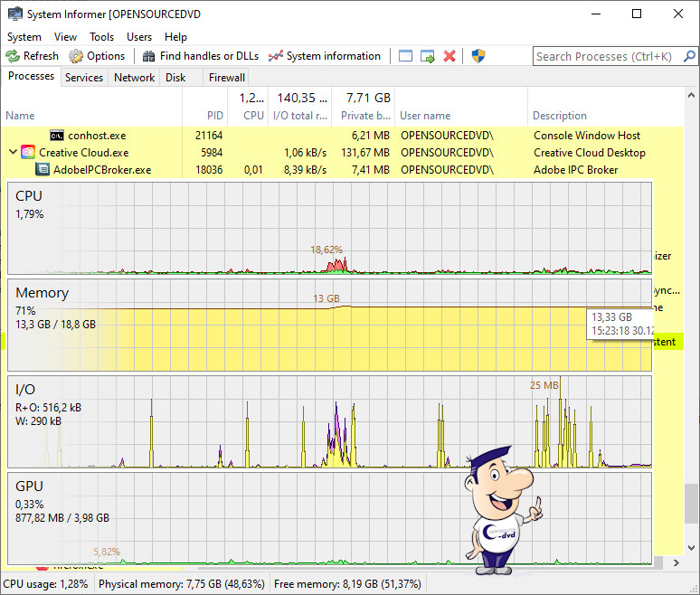The height and width of the screenshot is (595, 700).
Task: Select the Disk tab
Action: (175, 78)
